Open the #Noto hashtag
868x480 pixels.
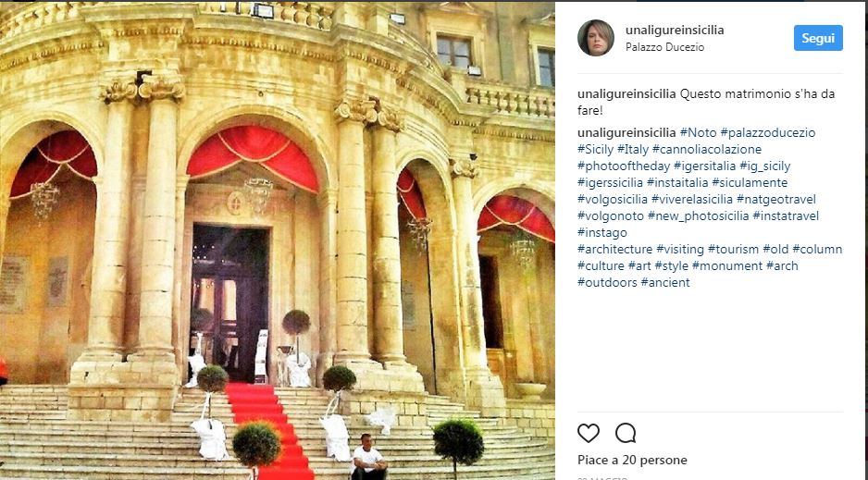click(698, 133)
